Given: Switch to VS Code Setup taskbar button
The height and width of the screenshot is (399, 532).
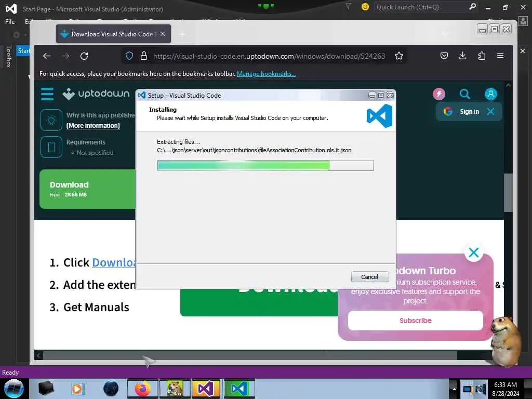Looking at the screenshot, I should (239, 389).
